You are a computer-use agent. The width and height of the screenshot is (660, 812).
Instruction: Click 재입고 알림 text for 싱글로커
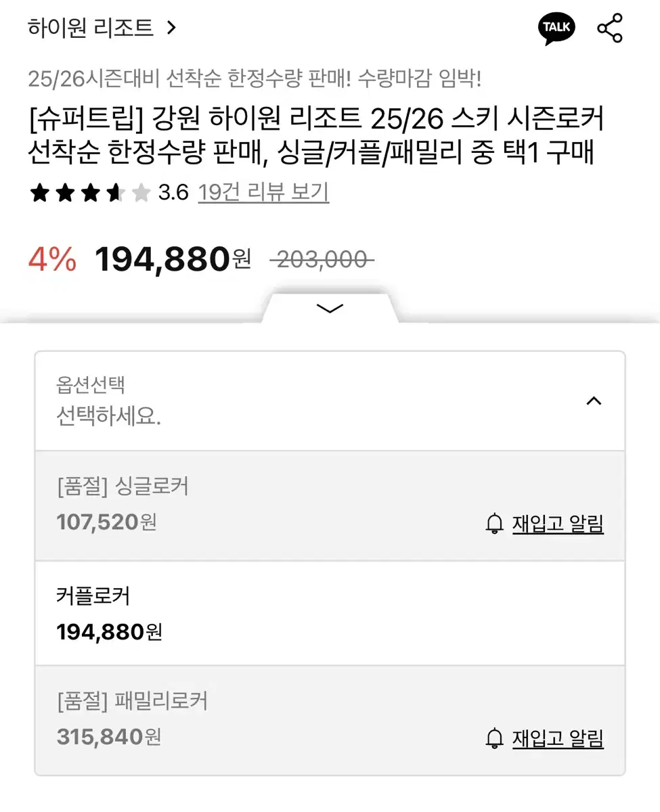click(558, 524)
